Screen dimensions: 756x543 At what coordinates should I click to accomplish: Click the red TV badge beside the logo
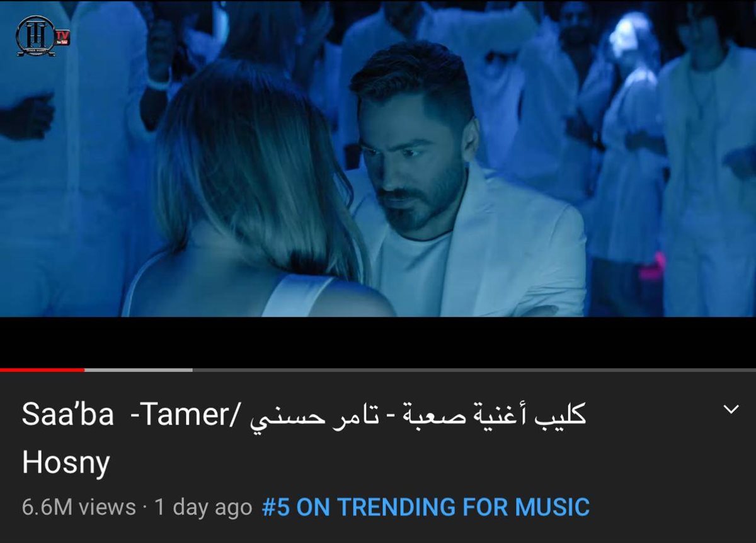point(62,37)
